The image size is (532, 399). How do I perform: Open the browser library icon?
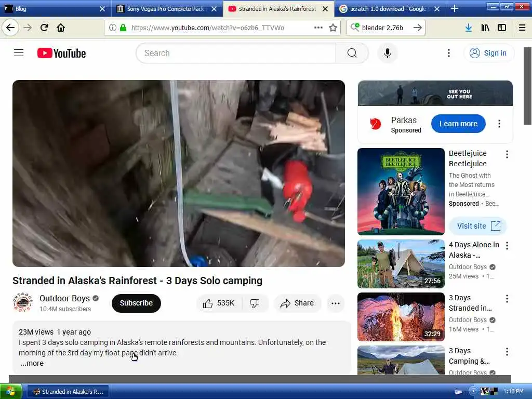tap(485, 28)
